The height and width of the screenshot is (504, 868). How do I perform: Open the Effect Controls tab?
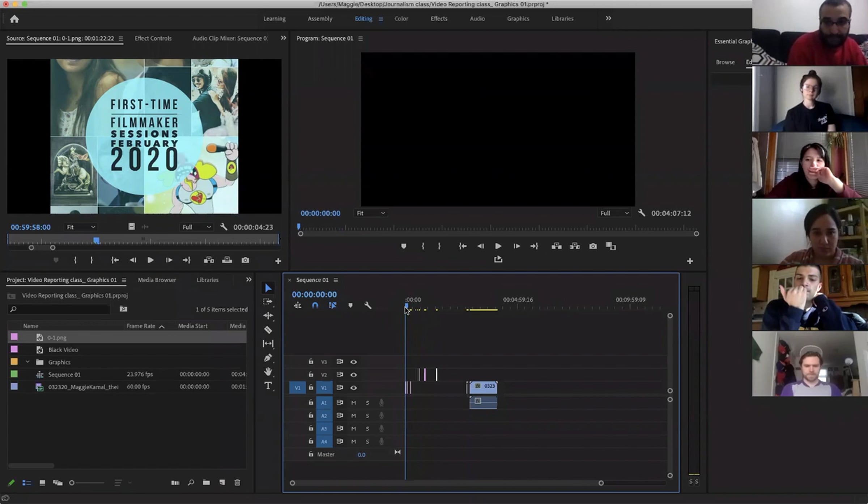coord(153,38)
